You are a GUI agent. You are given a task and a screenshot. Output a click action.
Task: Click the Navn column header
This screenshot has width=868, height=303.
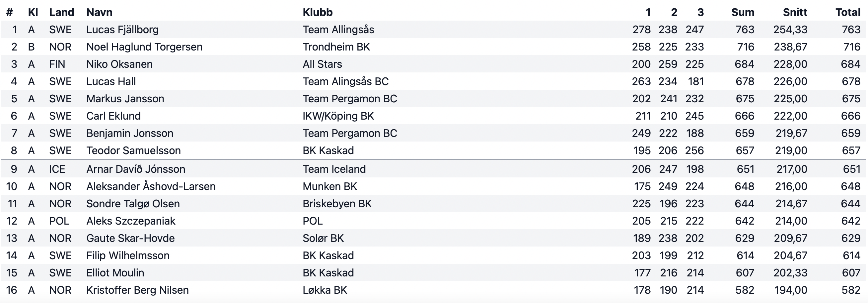100,13
